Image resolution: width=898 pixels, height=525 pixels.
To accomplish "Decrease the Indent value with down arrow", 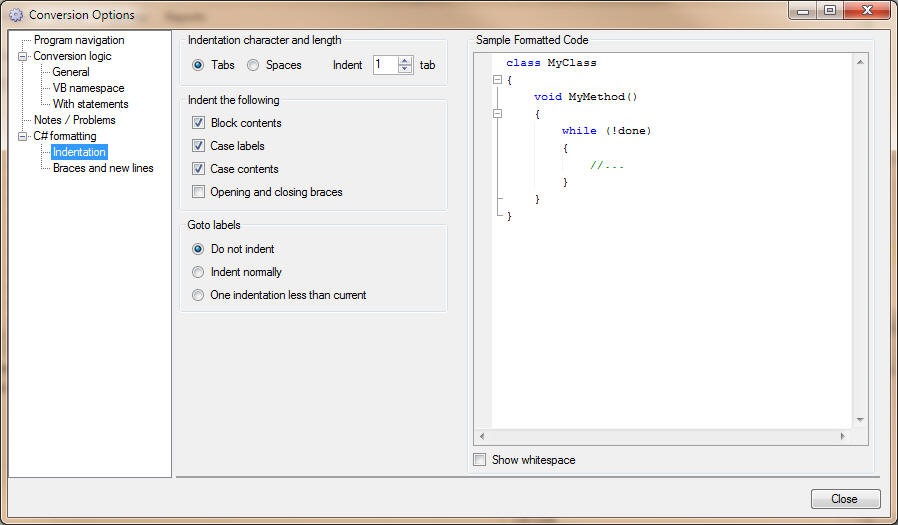I will [405, 69].
